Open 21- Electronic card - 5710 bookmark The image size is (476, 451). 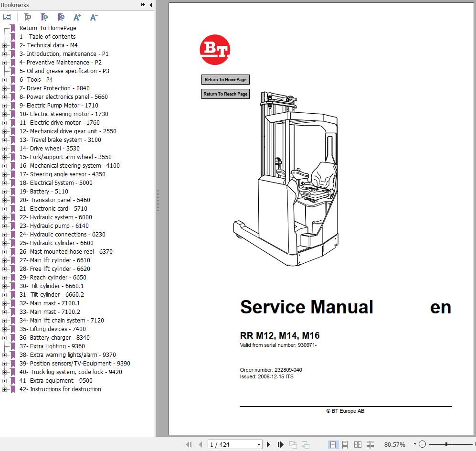(53, 209)
